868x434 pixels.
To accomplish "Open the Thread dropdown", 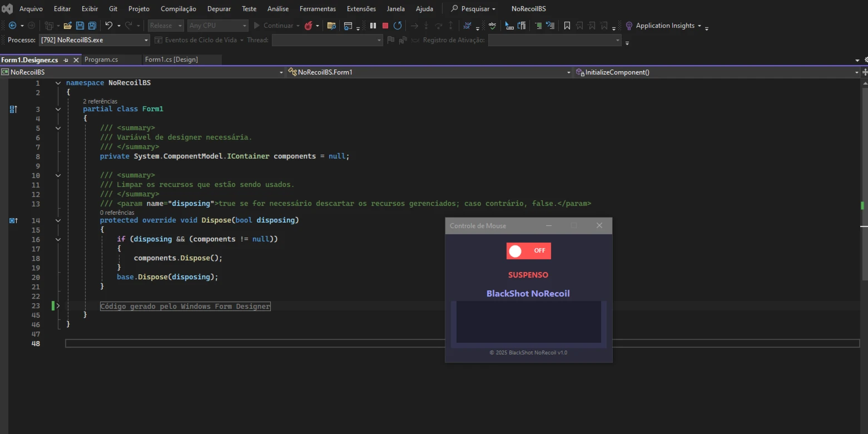I will [x=327, y=40].
